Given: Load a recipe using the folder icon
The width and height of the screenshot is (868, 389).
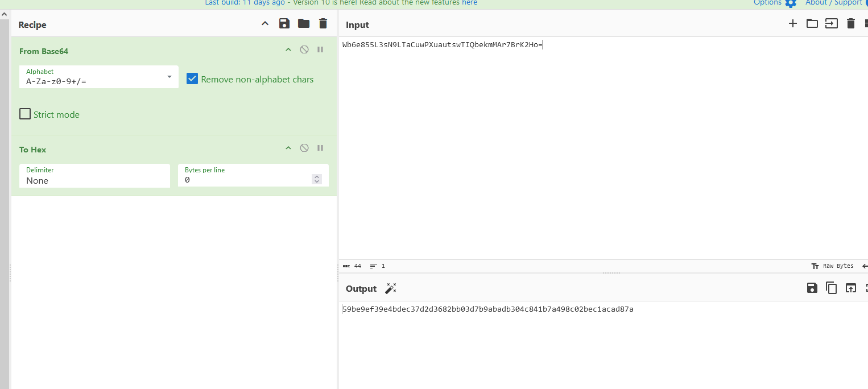Looking at the screenshot, I should click(304, 23).
